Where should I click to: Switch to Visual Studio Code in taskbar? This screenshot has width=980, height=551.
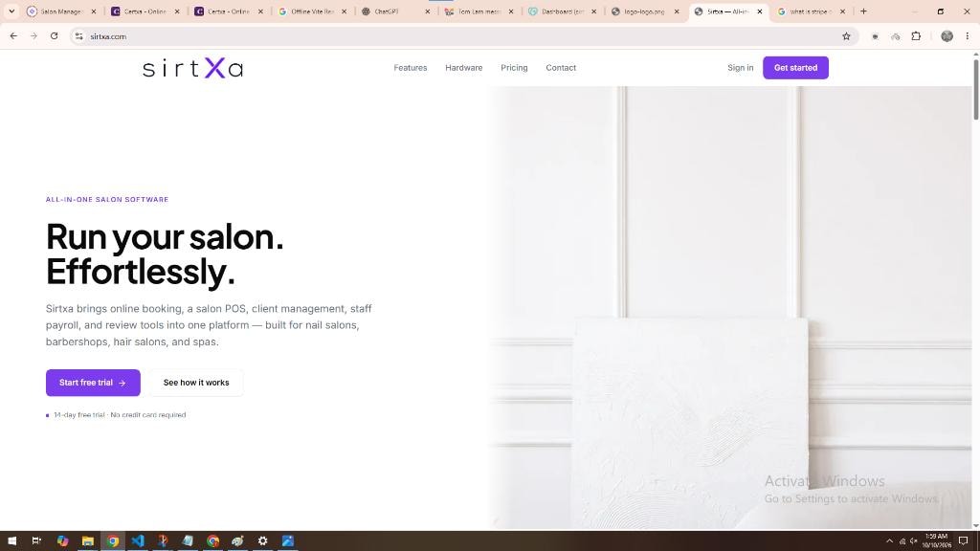138,541
